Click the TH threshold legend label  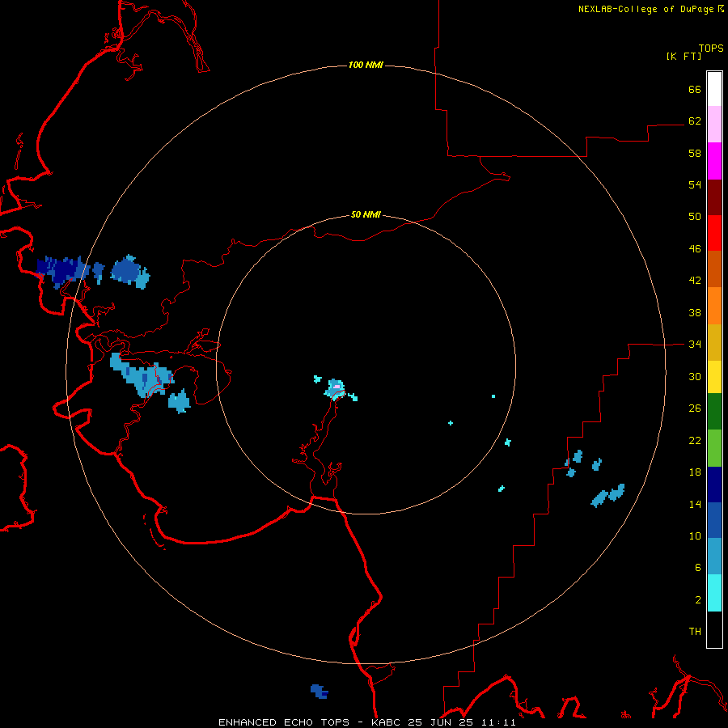695,632
